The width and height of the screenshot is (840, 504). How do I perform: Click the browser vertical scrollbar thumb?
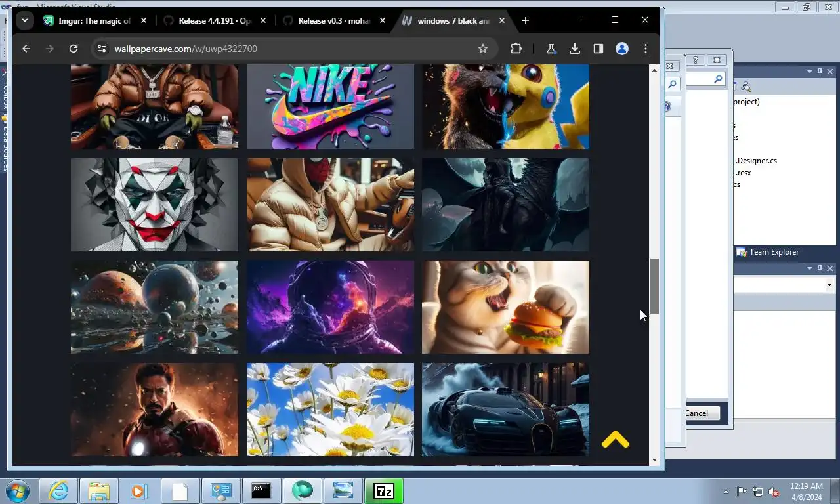point(654,286)
